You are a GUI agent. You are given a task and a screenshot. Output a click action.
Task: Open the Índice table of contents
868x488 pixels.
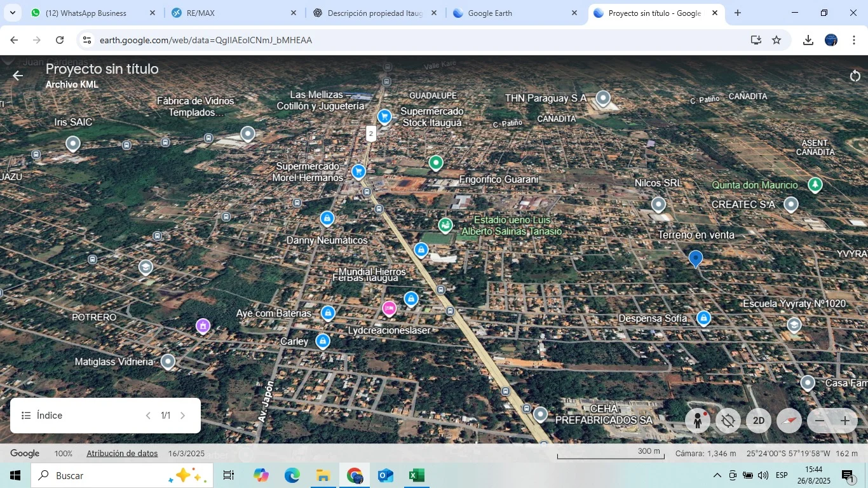pyautogui.click(x=42, y=416)
